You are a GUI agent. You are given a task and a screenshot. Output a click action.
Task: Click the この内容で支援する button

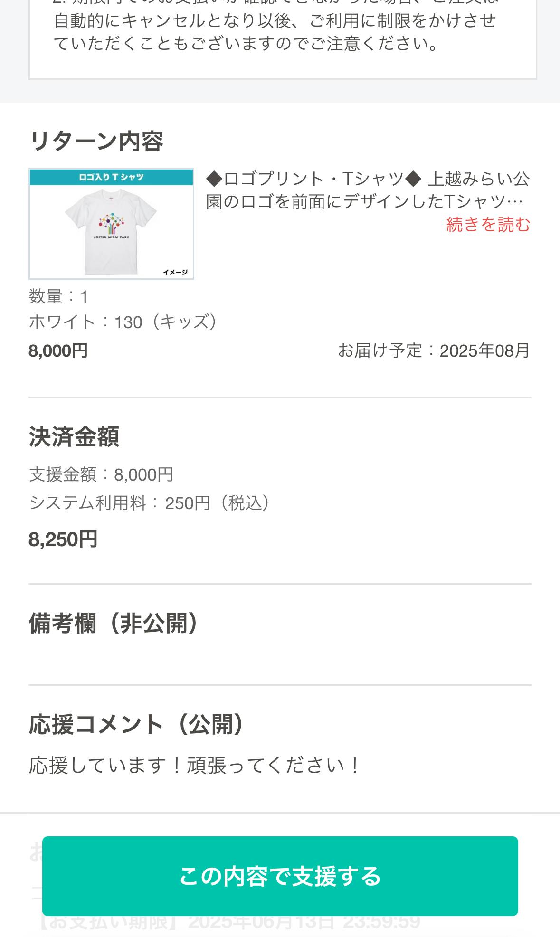(x=280, y=876)
